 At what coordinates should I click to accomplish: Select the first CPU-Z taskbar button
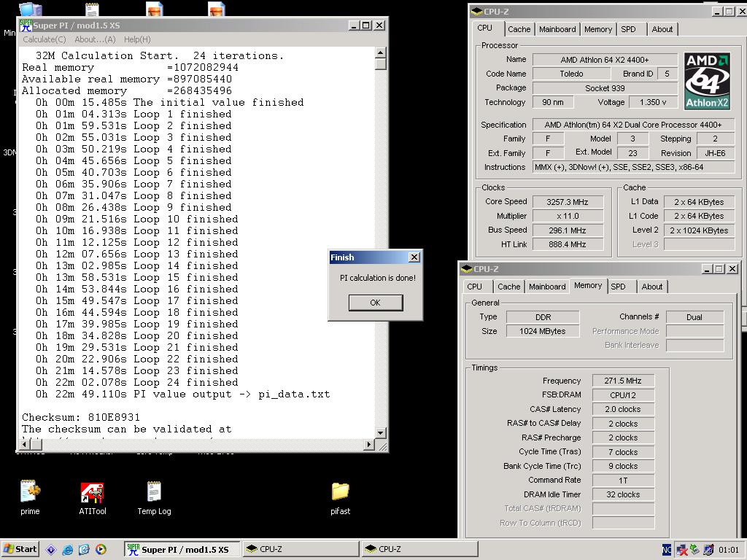pyautogui.click(x=301, y=549)
